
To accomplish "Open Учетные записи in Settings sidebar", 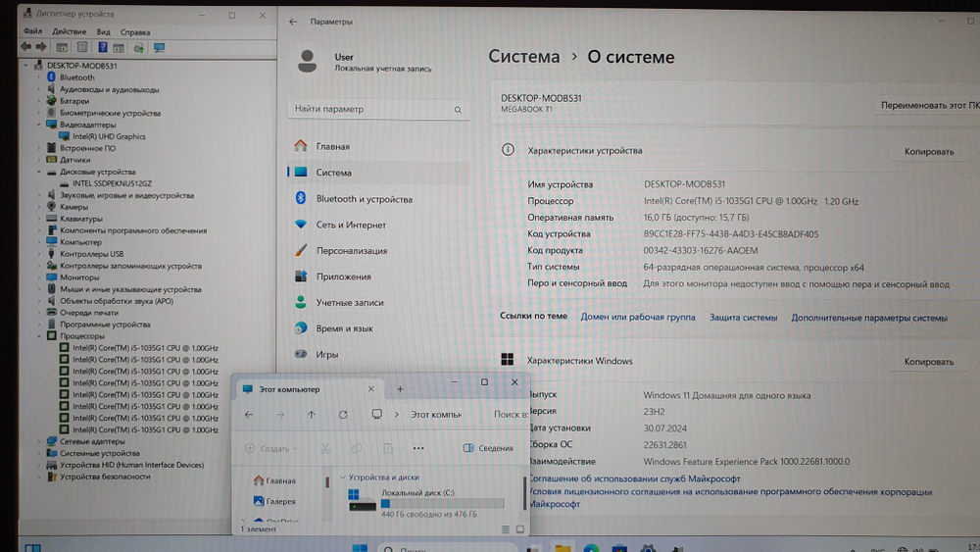I will pyautogui.click(x=378, y=302).
